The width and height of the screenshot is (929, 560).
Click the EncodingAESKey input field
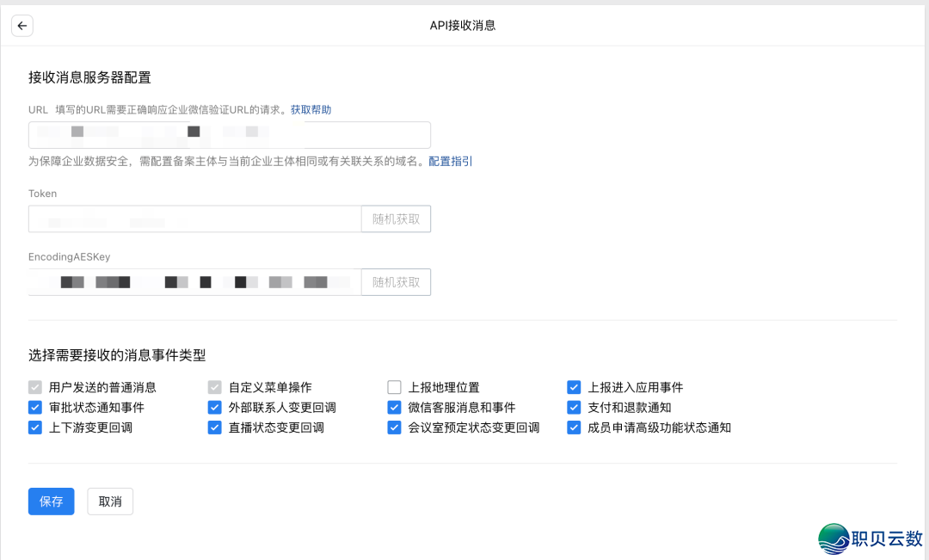point(194,282)
